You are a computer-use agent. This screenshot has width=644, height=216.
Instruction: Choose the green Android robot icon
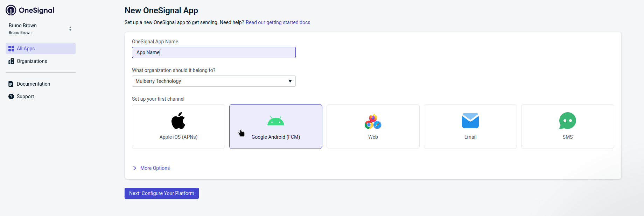click(276, 121)
